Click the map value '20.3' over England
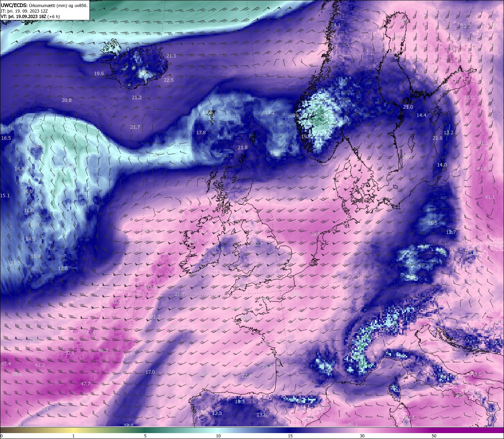Image resolution: width=504 pixels, height=439 pixels. click(258, 244)
